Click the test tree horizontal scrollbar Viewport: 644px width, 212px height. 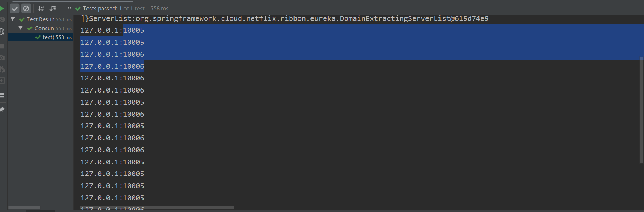24,207
